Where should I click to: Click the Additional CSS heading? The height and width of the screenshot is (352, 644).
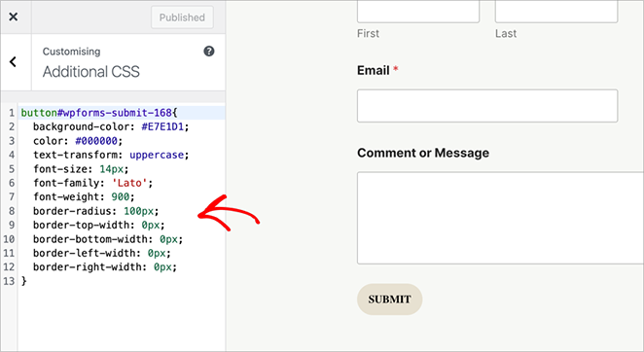(91, 71)
